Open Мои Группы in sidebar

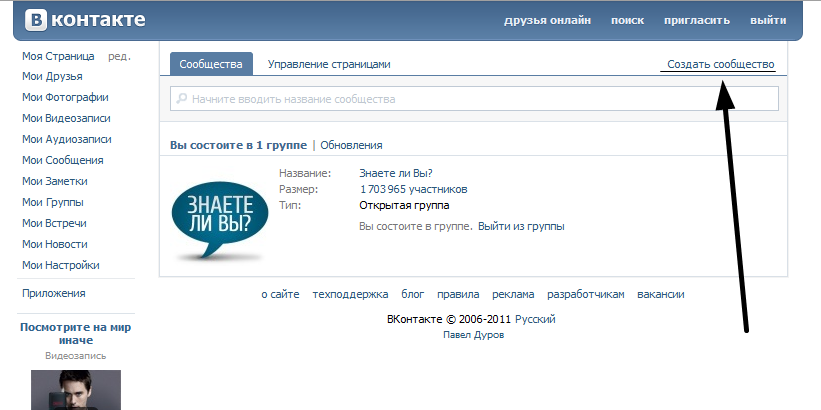coord(52,202)
